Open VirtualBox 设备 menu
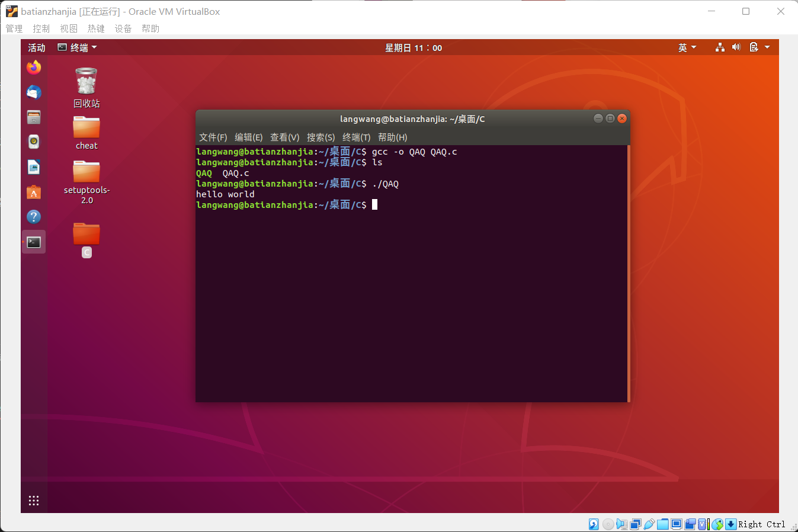 point(123,28)
